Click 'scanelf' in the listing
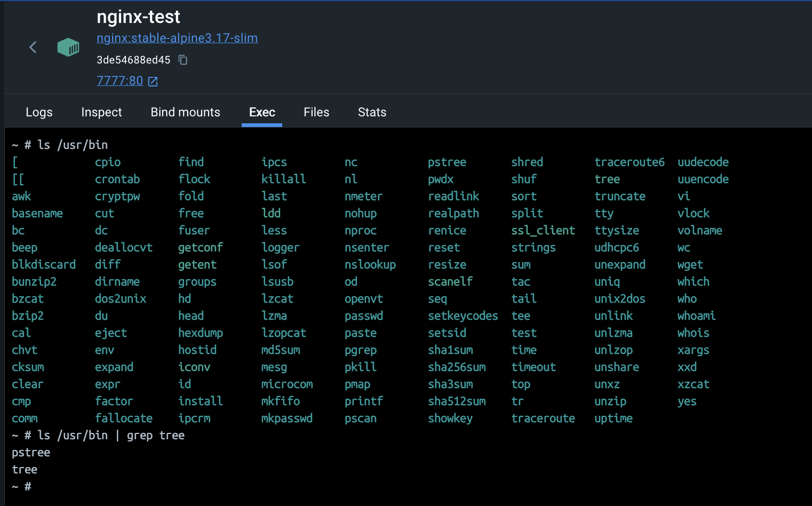Viewport: 812px width, 506px height. [450, 282]
